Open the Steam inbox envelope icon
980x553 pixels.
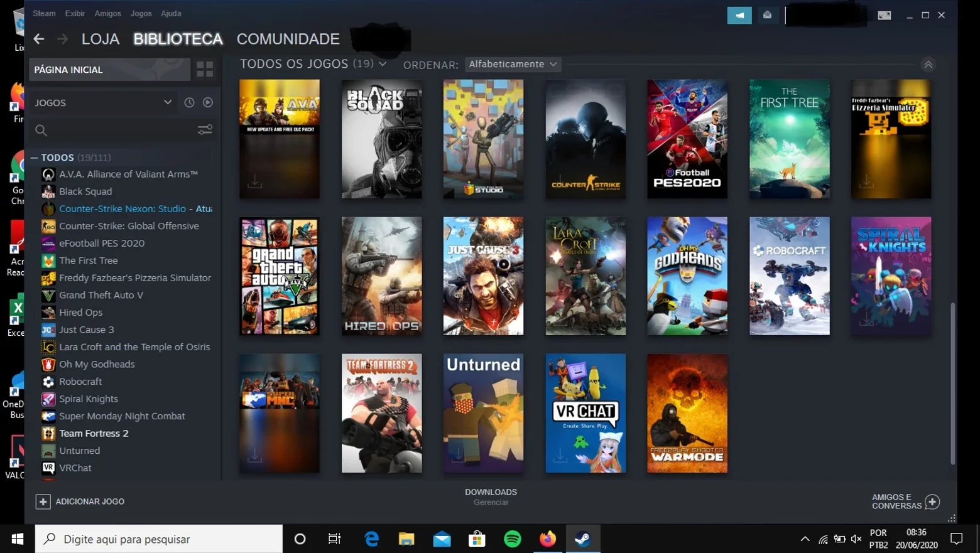[767, 15]
